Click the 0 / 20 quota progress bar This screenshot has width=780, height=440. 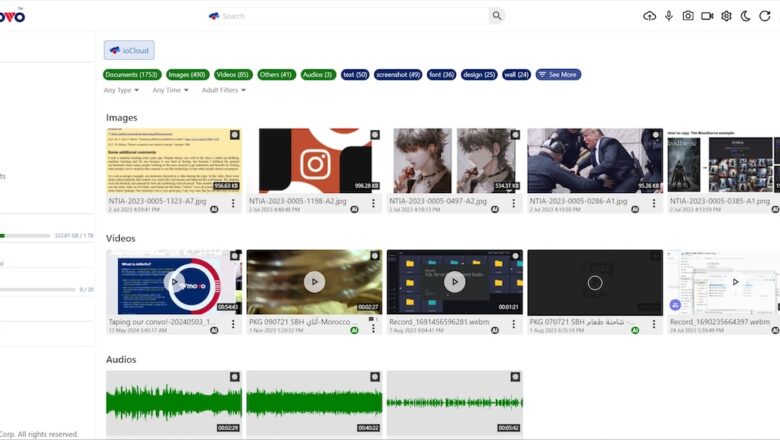click(x=37, y=289)
